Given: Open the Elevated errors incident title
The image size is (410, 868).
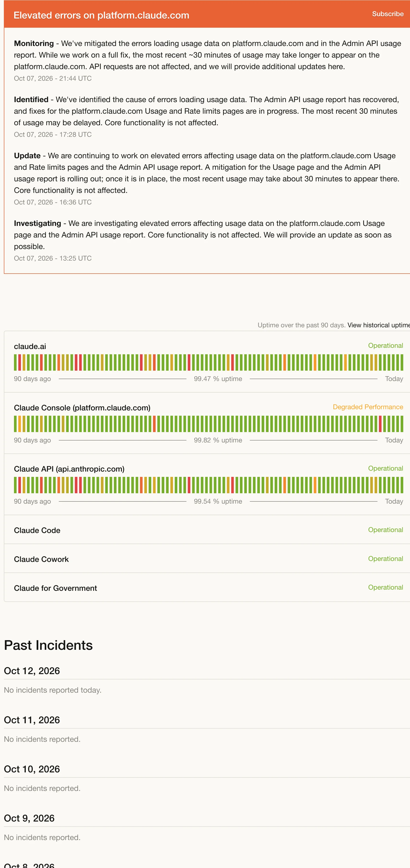Looking at the screenshot, I should click(x=101, y=15).
